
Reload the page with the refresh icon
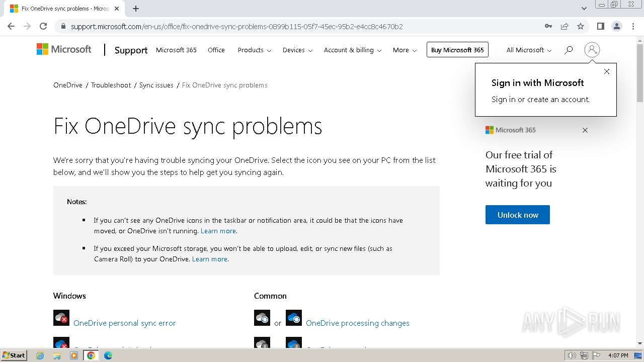tap(43, 26)
